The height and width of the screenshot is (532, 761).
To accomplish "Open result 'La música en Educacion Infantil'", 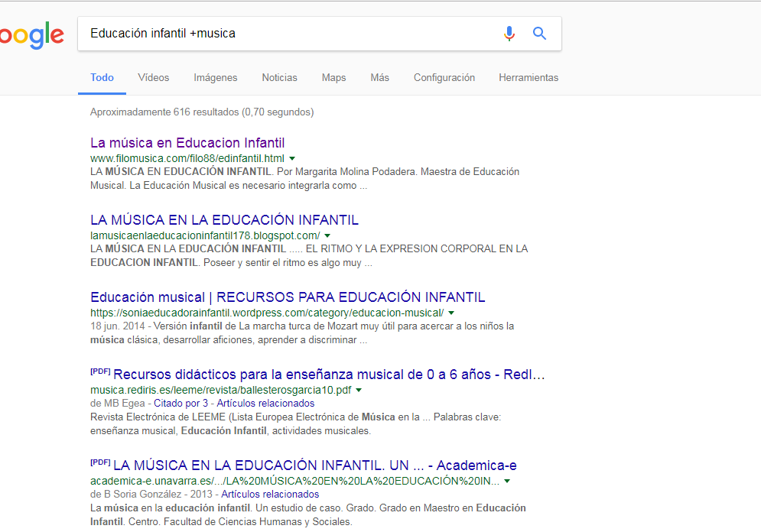I will point(187,143).
